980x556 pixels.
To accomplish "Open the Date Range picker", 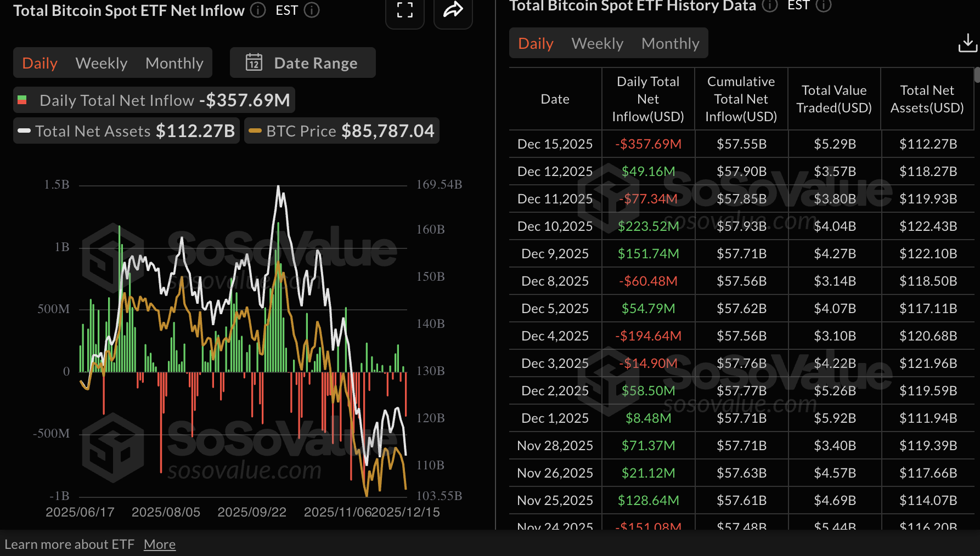I will 316,63.
